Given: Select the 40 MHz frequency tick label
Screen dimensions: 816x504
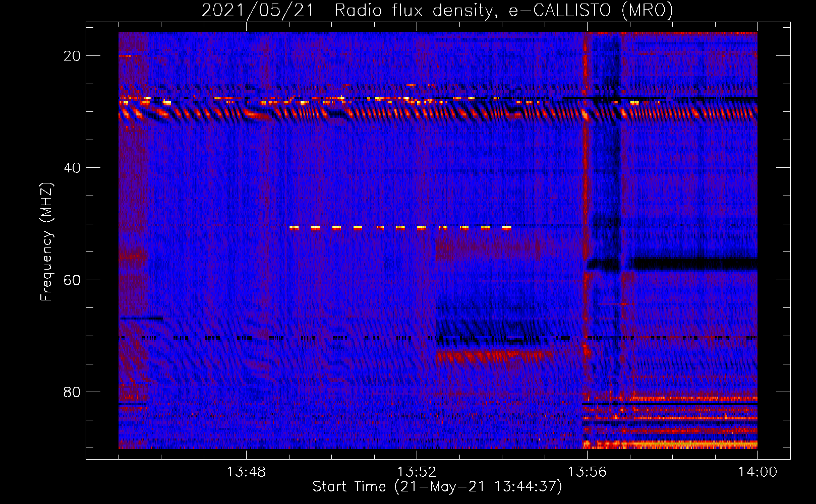Looking at the screenshot, I should (x=73, y=168).
